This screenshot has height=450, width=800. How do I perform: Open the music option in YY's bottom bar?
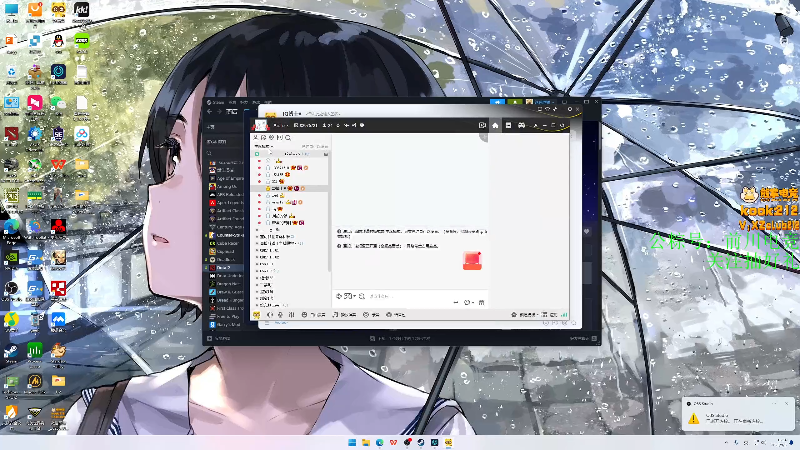click(344, 315)
